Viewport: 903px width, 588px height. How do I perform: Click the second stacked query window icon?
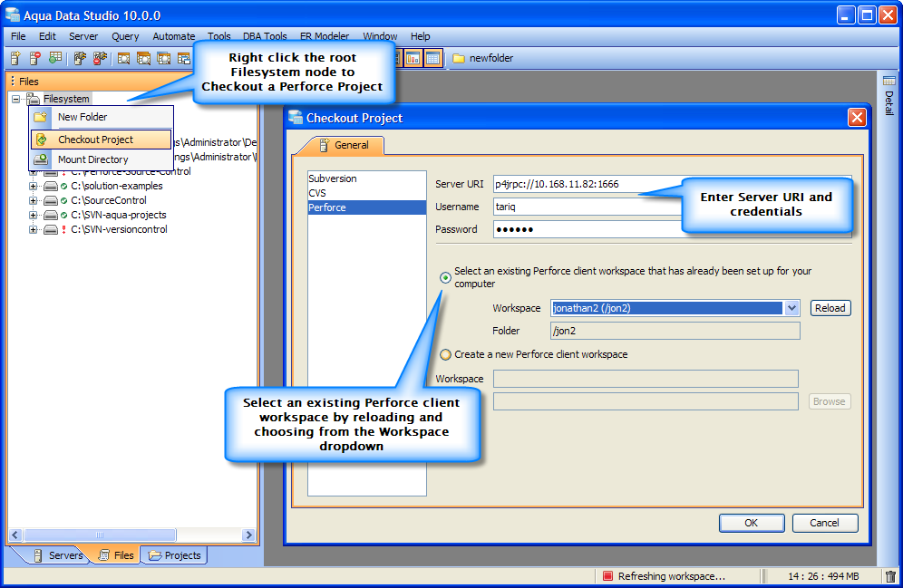point(143,58)
